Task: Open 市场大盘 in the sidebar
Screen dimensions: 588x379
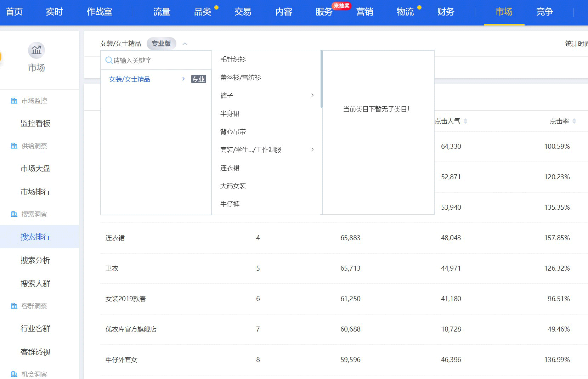Action: pos(35,168)
